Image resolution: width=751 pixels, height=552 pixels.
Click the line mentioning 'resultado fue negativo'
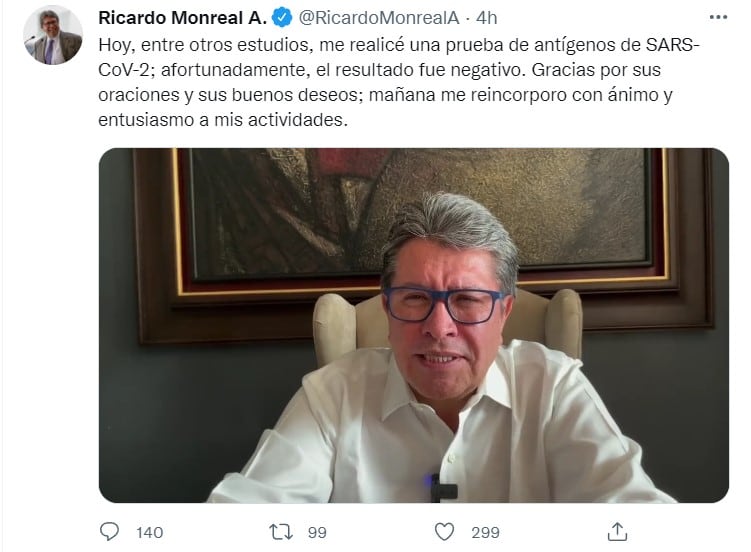379,70
